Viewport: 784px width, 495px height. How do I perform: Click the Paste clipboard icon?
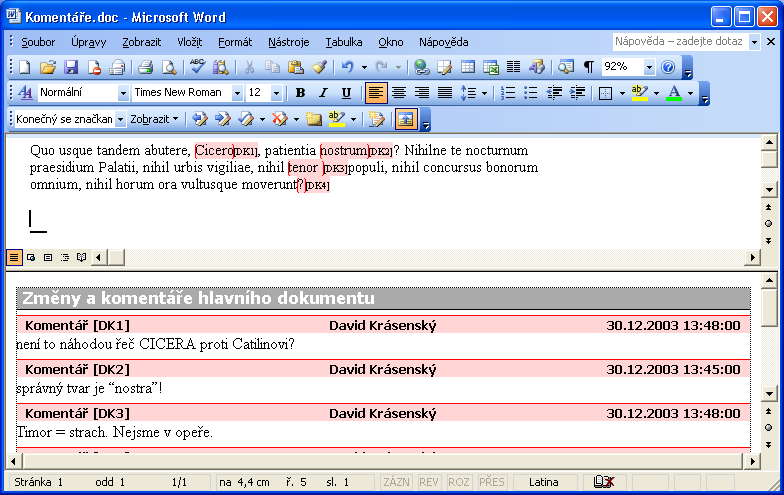[296, 67]
